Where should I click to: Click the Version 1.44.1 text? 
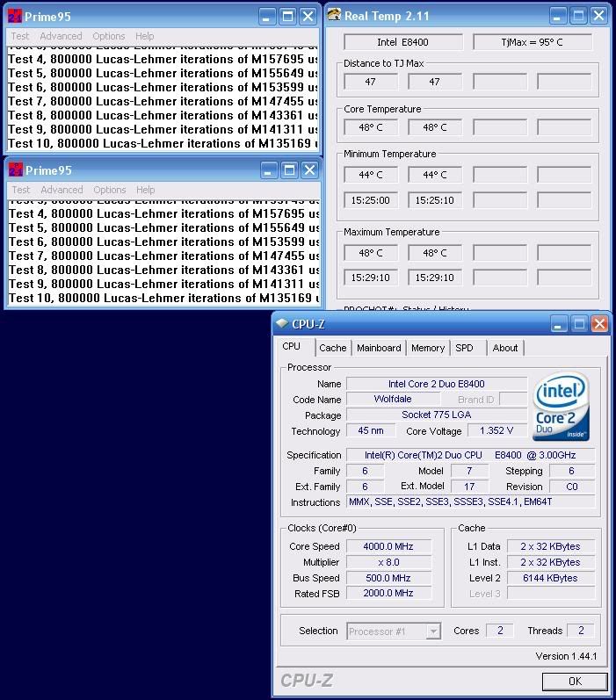point(566,656)
